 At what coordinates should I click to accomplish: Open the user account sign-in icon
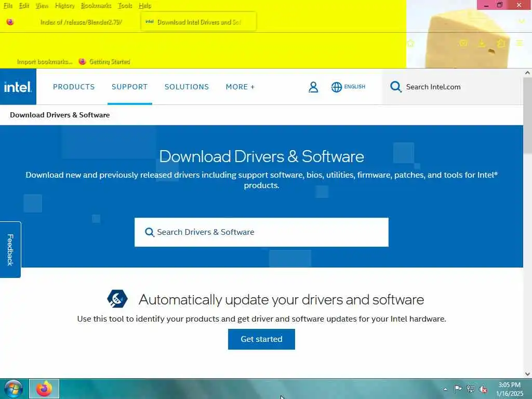[313, 87]
